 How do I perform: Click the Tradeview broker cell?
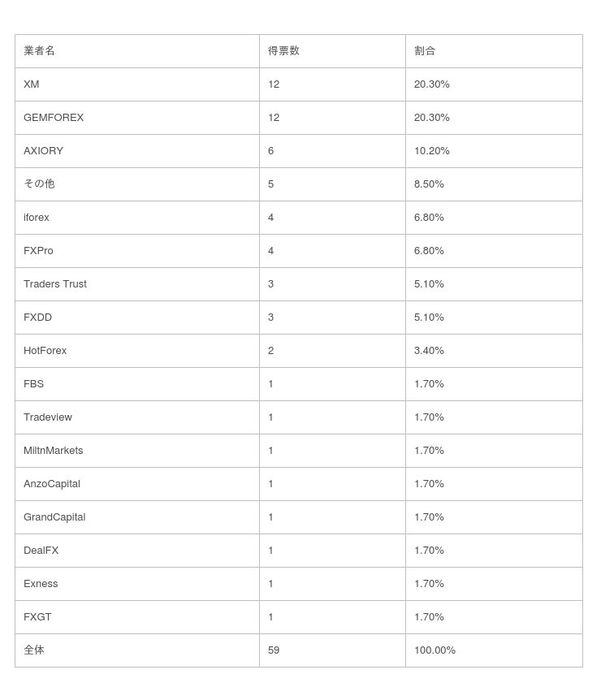tap(48, 417)
